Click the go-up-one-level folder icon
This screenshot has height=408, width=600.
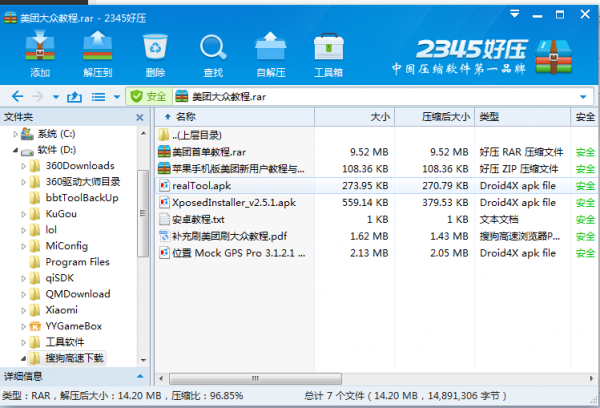coord(74,97)
